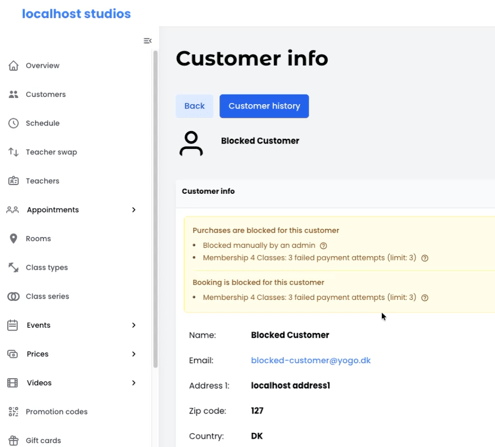The height and width of the screenshot is (447, 495).
Task: Click the Promotion codes QR icon
Action: [x=13, y=412]
